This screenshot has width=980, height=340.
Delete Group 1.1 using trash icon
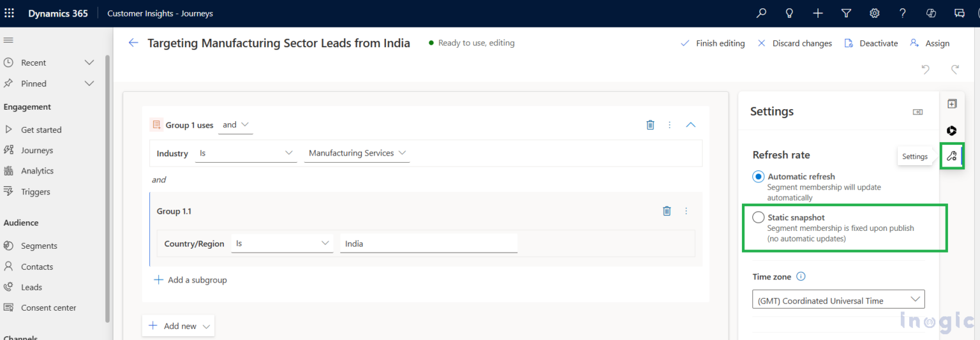tap(667, 211)
